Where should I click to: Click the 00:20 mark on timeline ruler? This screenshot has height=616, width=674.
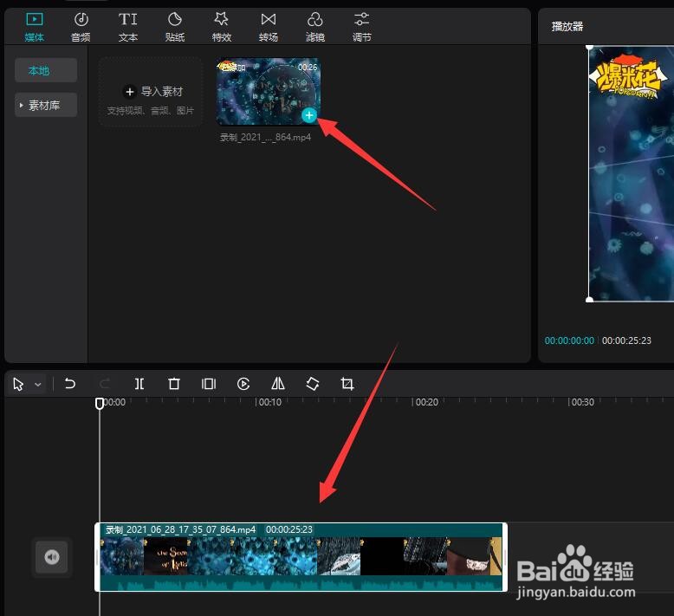427,402
